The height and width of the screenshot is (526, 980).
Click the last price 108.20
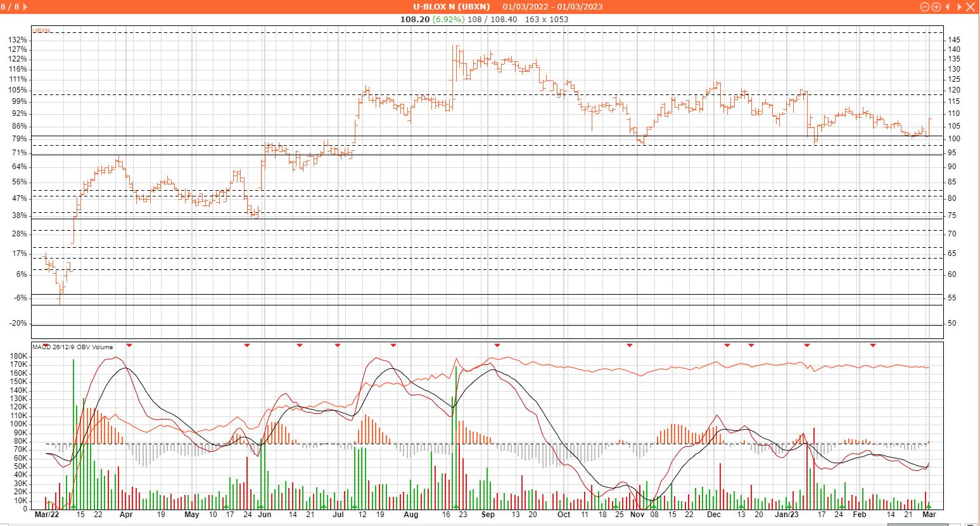(415, 19)
